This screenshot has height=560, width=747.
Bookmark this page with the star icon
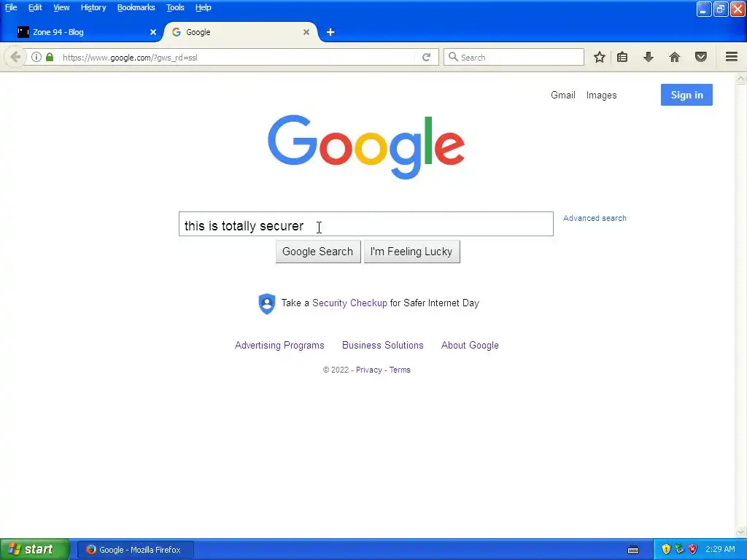click(x=600, y=57)
